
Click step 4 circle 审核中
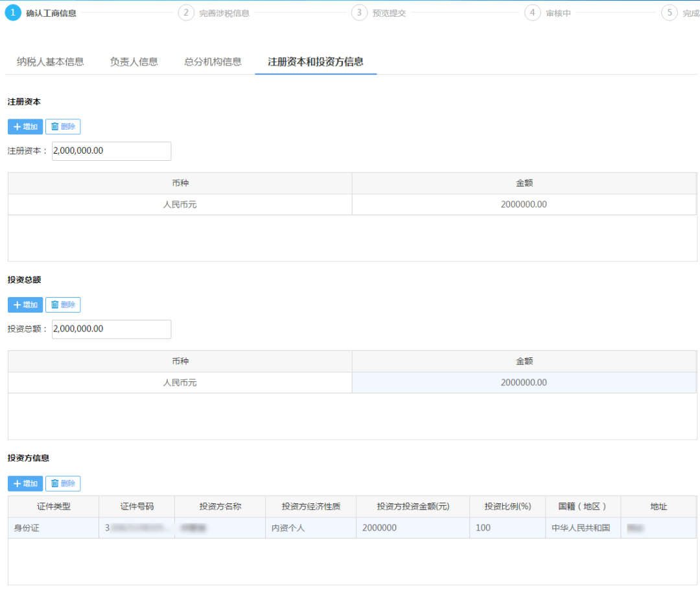(532, 12)
